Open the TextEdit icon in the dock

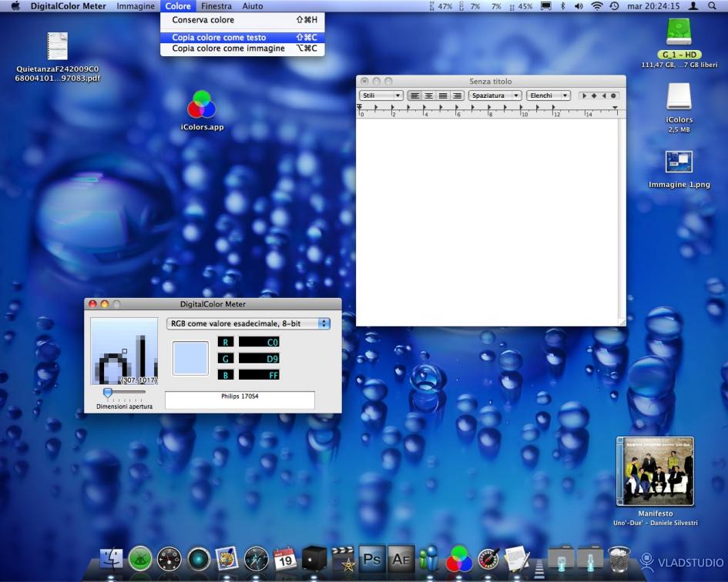tap(517, 558)
